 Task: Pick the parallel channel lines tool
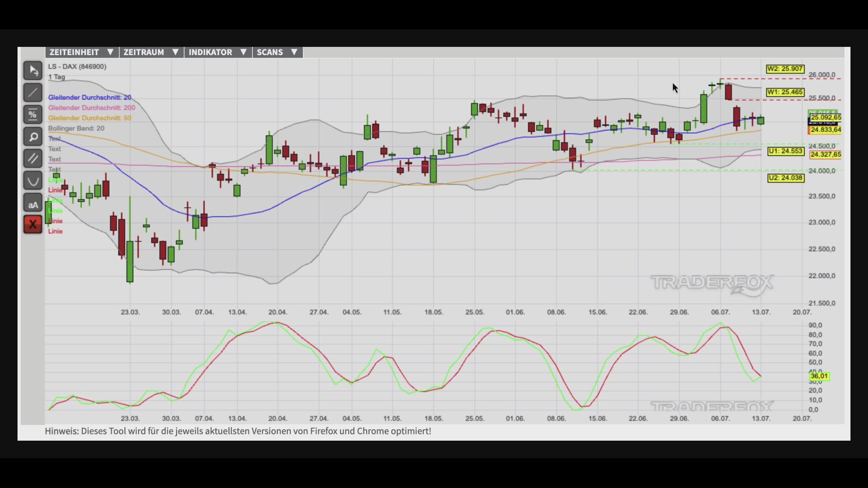tap(33, 159)
